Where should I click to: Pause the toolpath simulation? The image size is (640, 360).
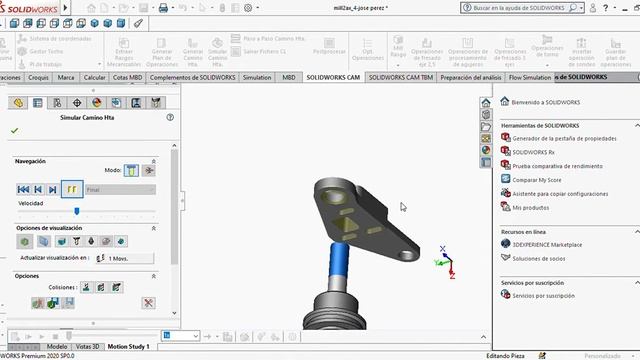72,189
